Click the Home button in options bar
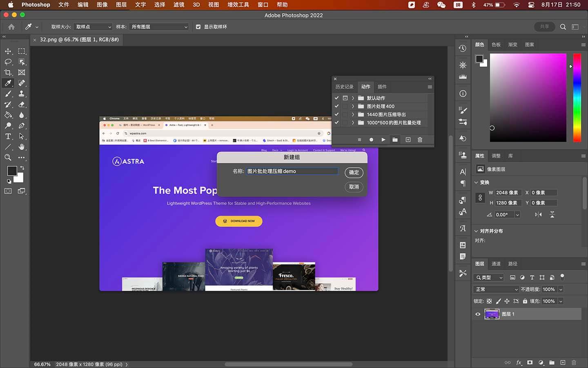 pos(11,27)
